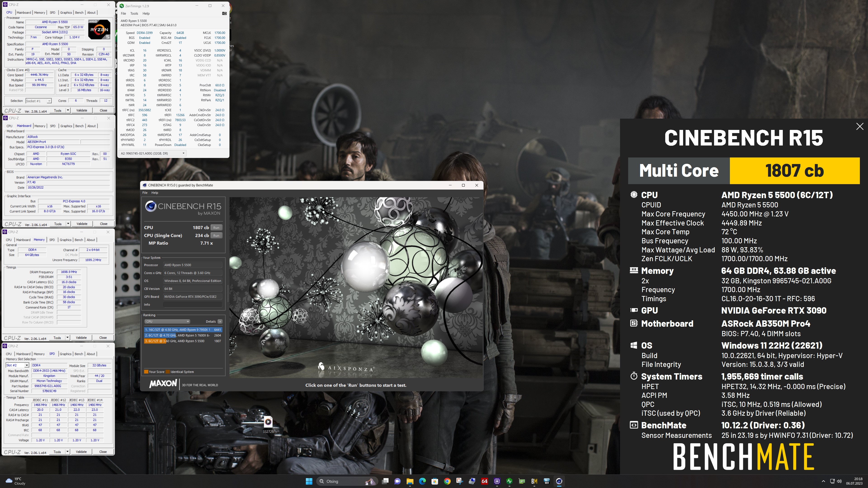
Task: Switch to BenchMate BM taskbar icon
Action: tap(534, 481)
